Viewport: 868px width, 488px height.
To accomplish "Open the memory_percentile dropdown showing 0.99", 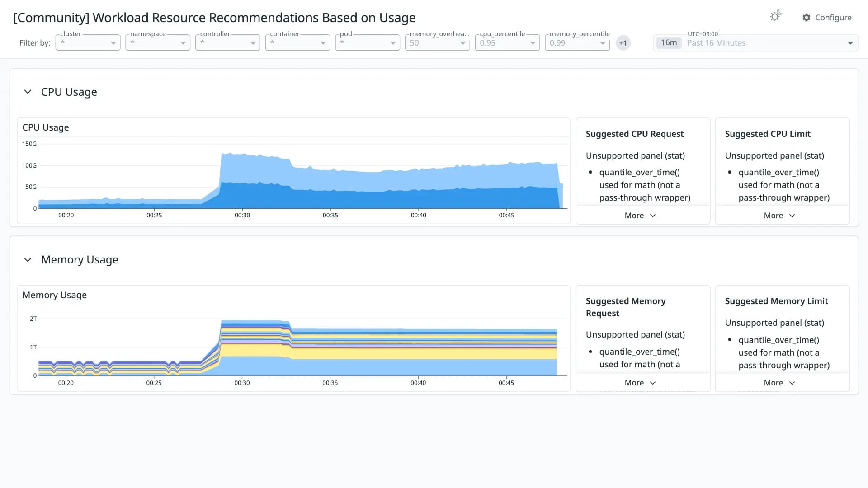I will [x=577, y=43].
